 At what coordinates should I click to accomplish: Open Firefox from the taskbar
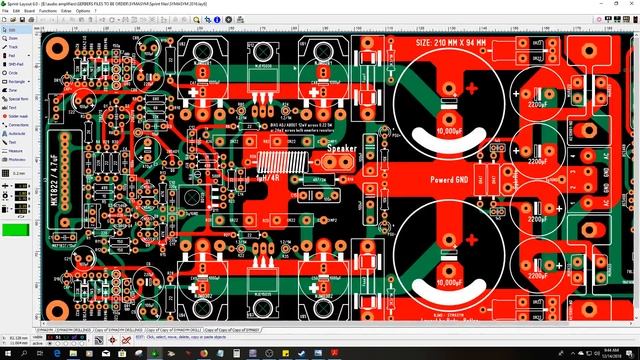(x=204, y=353)
